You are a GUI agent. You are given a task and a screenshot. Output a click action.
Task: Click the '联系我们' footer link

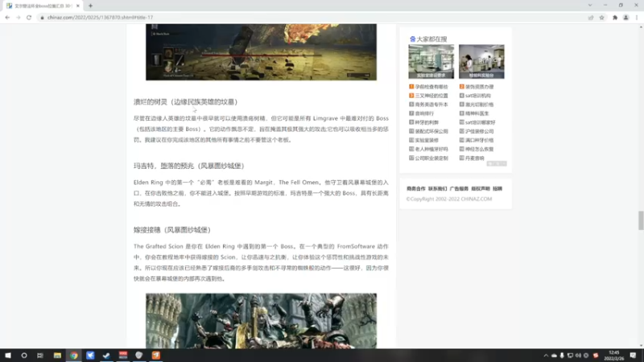point(437,189)
